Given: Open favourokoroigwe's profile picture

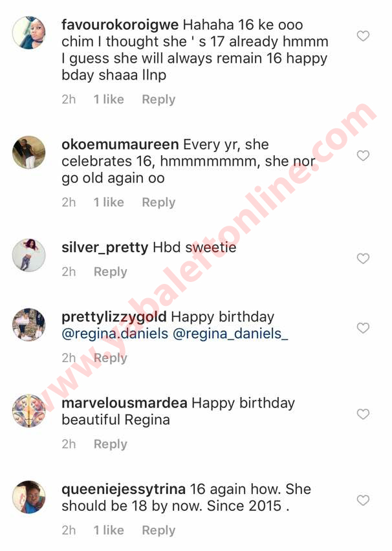Looking at the screenshot, I should pyautogui.click(x=29, y=33).
